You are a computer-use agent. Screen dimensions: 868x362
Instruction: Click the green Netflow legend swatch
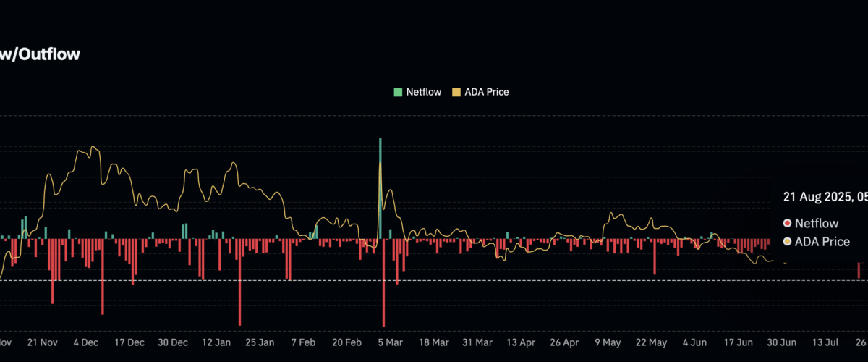(x=398, y=92)
